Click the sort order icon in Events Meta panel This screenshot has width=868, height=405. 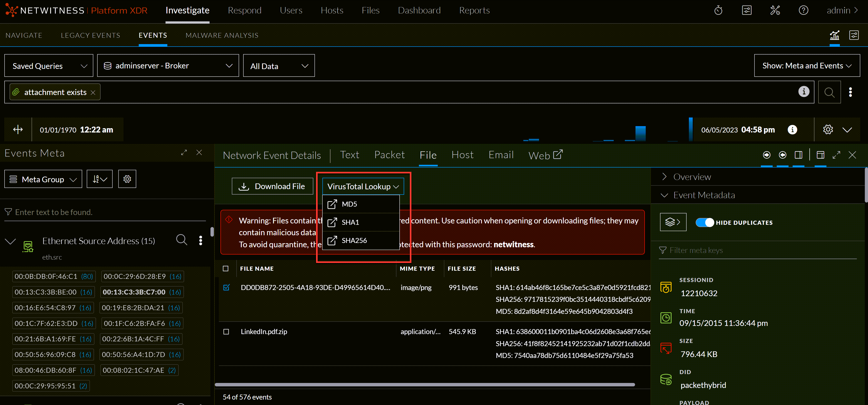[99, 179]
